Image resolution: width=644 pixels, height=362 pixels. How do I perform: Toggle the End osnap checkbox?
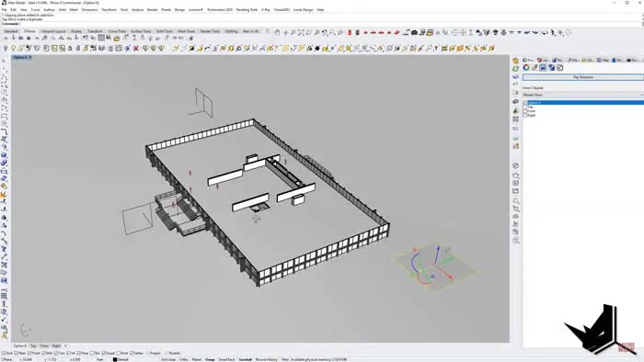tap(4, 353)
